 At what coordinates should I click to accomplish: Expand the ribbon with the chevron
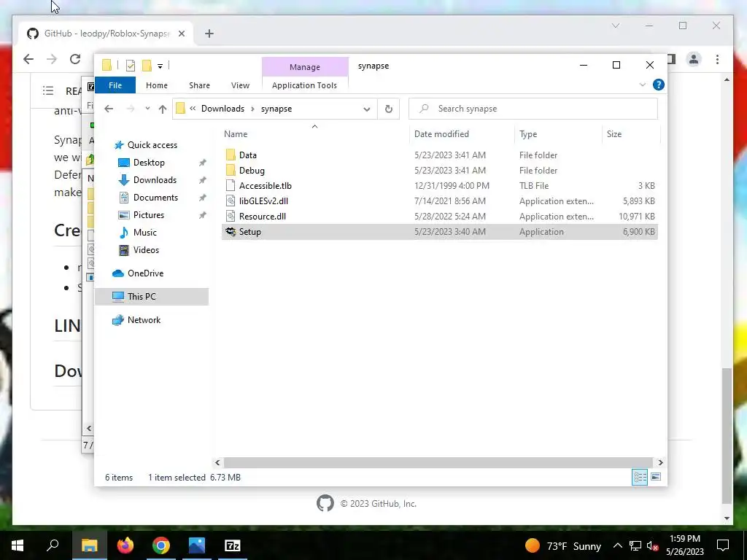click(642, 85)
